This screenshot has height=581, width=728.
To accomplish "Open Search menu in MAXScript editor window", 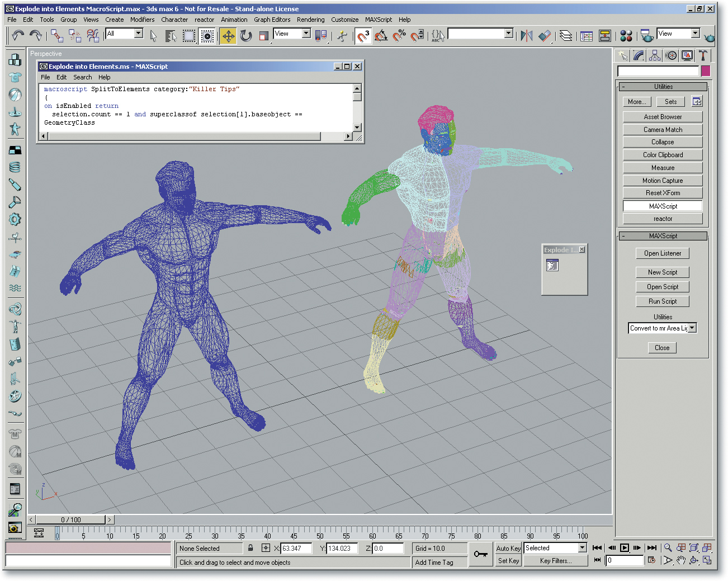I will [82, 77].
